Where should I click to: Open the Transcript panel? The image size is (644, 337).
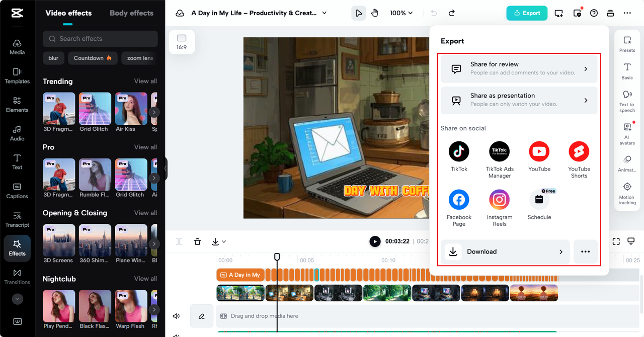click(17, 219)
